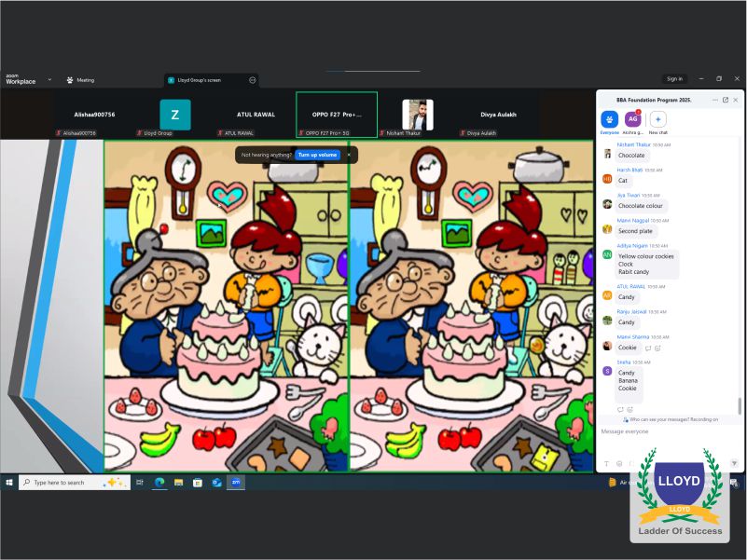Open more options in chat panel header
747x560 pixels.
715,100
